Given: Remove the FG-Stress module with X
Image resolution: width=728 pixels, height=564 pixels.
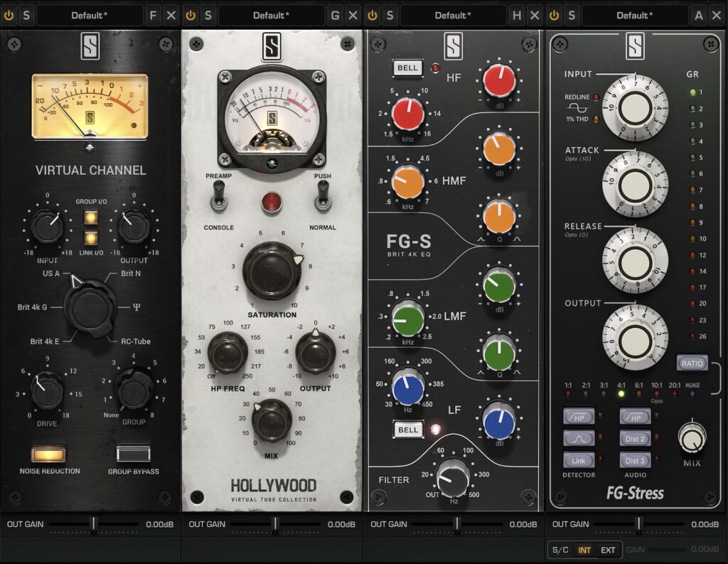Looking at the screenshot, I should click(x=717, y=16).
